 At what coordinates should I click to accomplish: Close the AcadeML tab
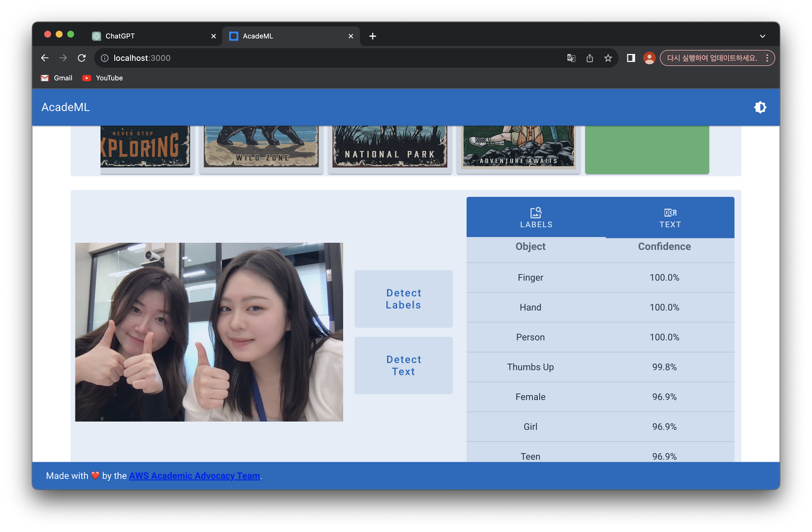pos(351,36)
